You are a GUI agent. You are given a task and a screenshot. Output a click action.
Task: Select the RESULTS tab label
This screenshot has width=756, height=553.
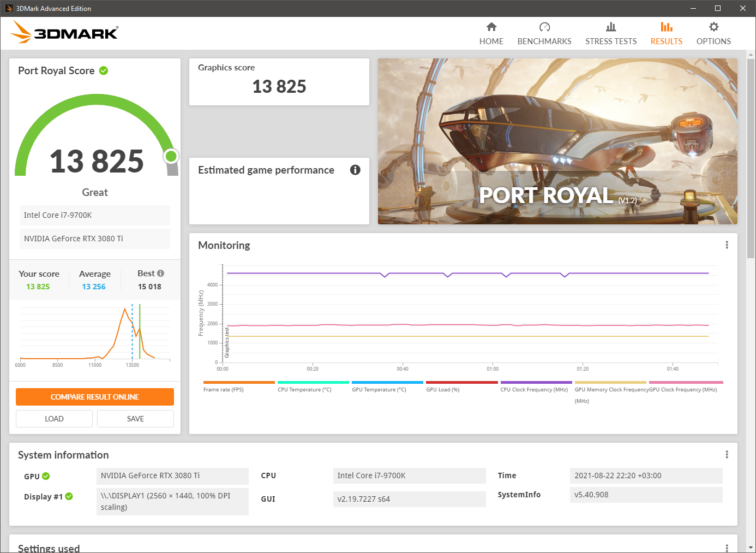tap(667, 41)
